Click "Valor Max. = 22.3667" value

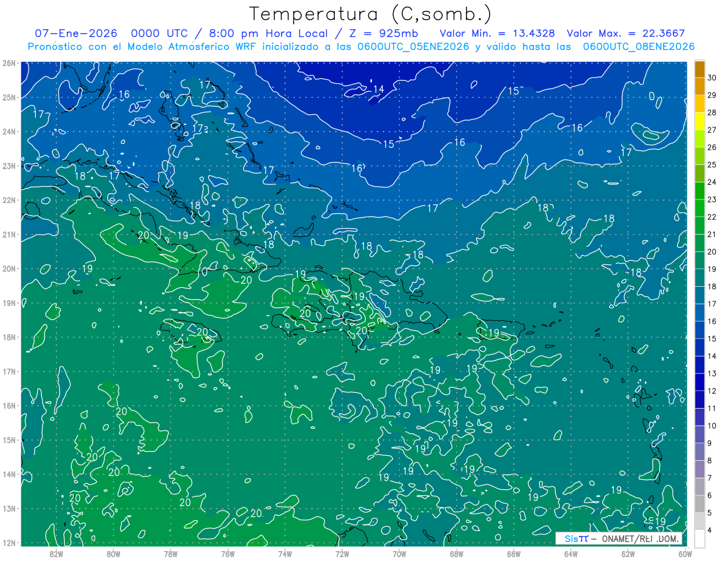626,33
